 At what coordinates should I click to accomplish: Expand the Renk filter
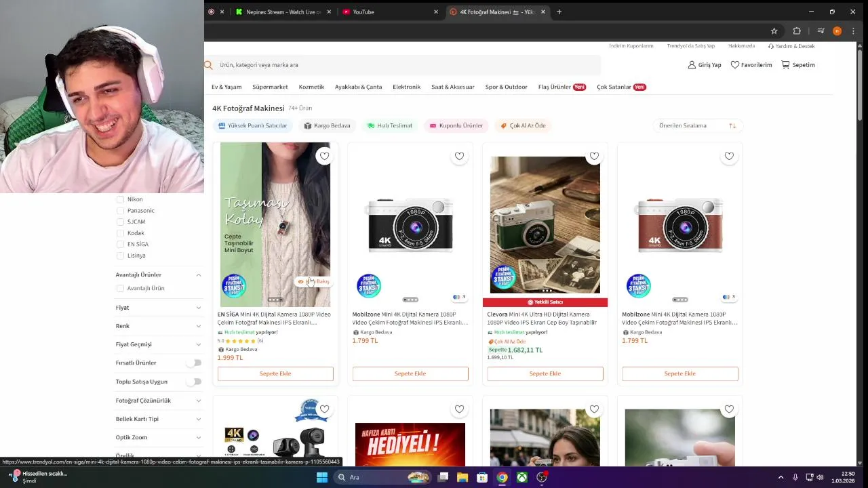coord(198,326)
